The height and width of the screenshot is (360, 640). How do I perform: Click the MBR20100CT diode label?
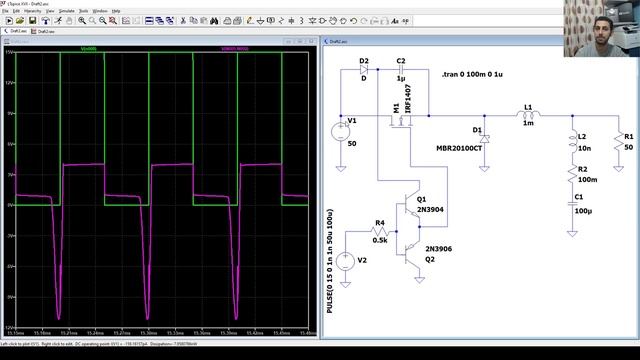[459, 149]
